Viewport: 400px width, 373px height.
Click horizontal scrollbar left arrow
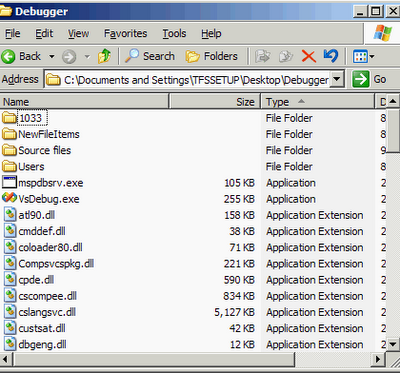pos(6,359)
